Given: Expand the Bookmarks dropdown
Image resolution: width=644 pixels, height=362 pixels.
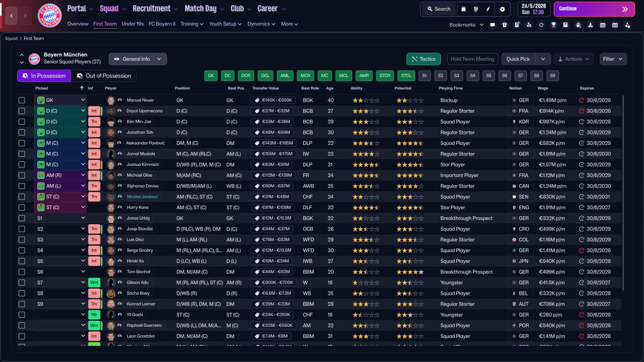Looking at the screenshot, I should pos(481,25).
